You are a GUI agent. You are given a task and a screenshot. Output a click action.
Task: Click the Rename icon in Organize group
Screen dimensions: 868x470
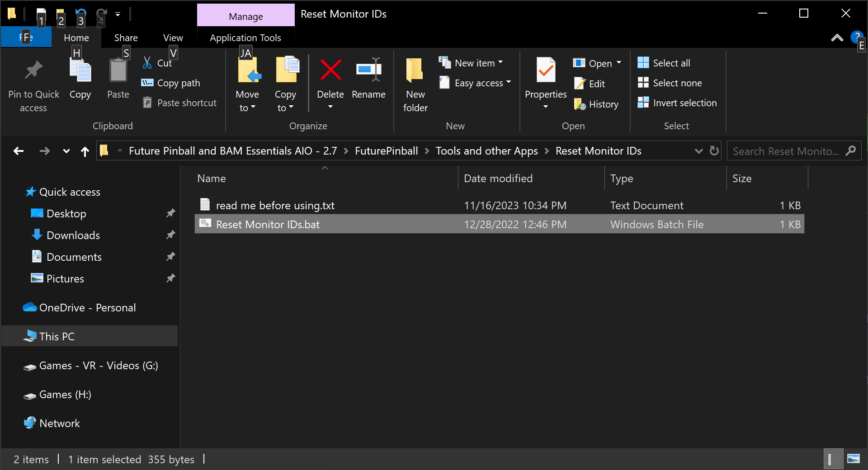(x=368, y=71)
